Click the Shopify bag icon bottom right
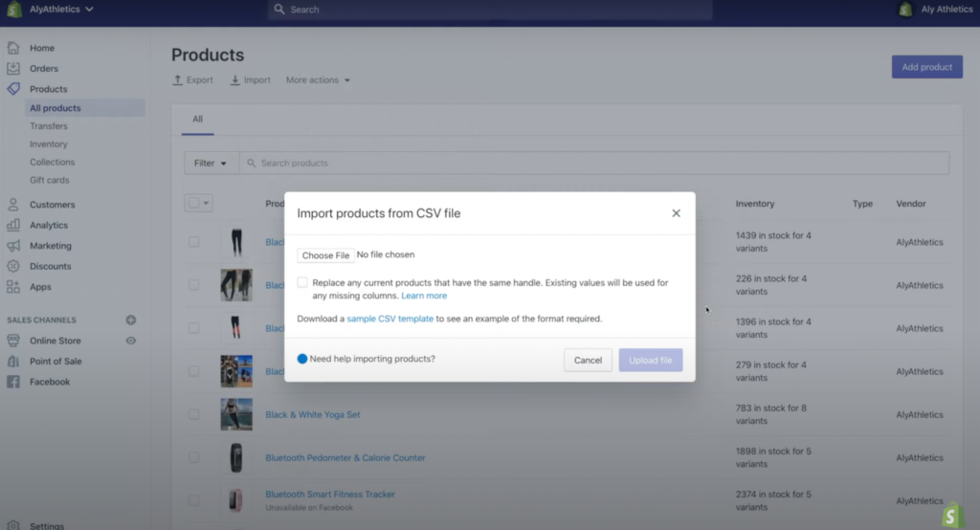This screenshot has height=530, width=980. [x=952, y=516]
